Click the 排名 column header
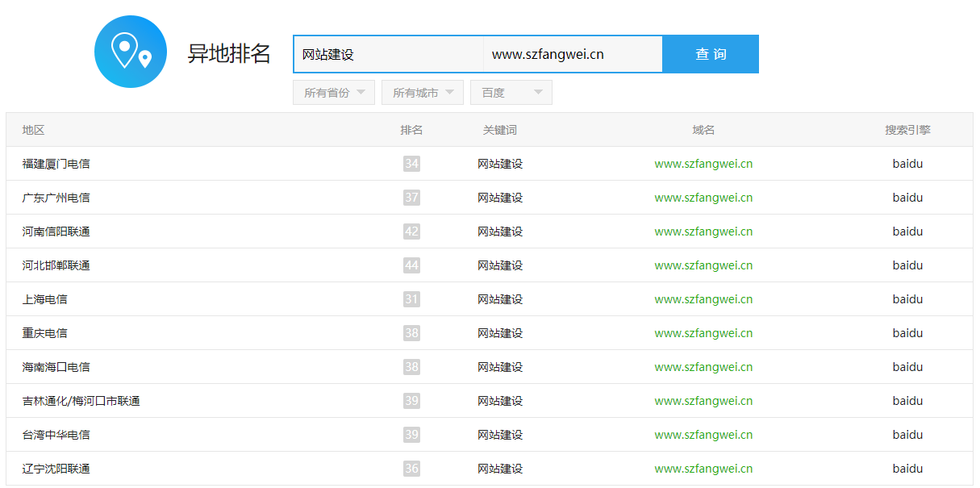The image size is (980, 488). pos(411,130)
